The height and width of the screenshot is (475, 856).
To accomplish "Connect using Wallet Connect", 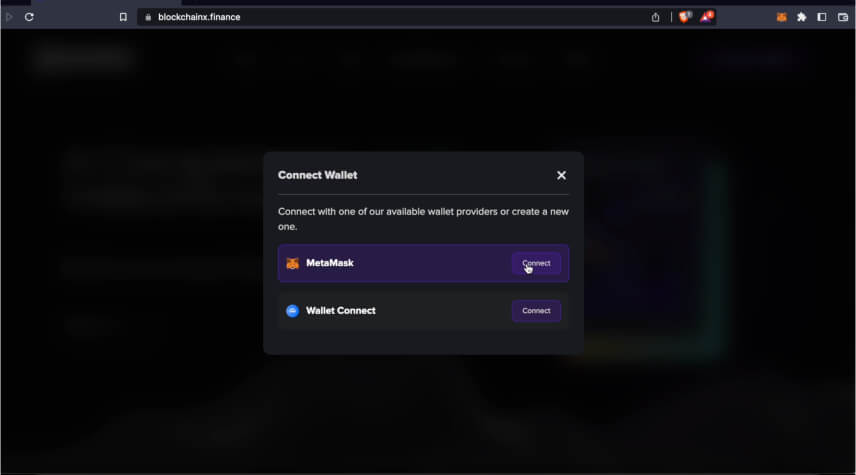I will coord(536,311).
